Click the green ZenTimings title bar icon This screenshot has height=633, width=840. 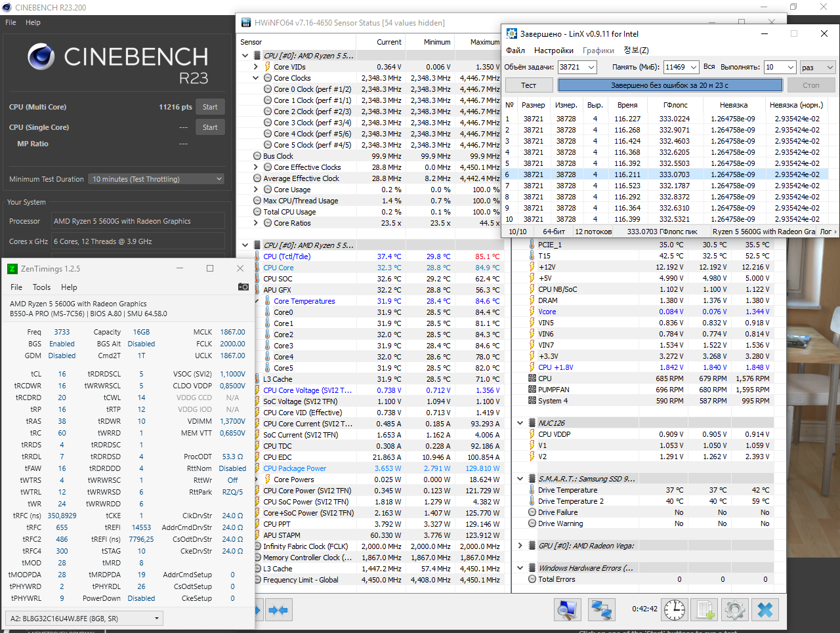tap(12, 268)
